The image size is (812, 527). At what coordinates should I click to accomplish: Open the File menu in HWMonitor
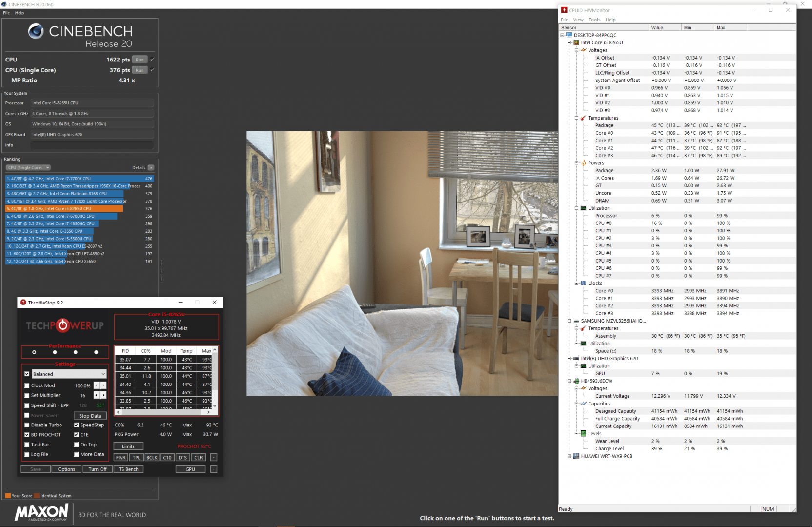coord(565,20)
